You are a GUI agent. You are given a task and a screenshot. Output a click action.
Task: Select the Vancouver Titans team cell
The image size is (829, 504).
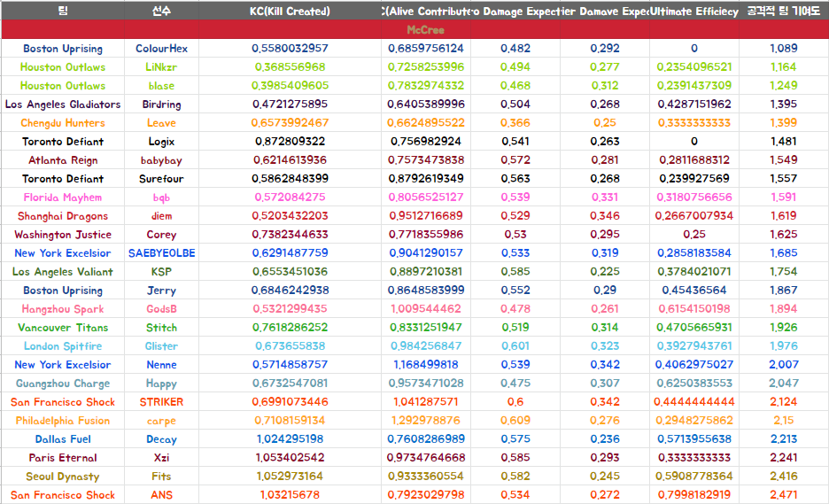point(63,328)
